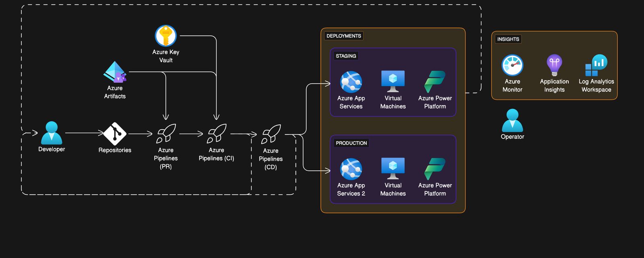This screenshot has width=644, height=258.
Task: Click the "Developer" text label
Action: click(52, 149)
